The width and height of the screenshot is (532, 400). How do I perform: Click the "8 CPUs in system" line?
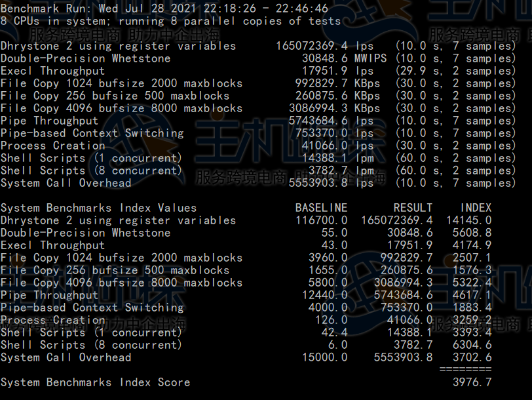click(x=170, y=21)
